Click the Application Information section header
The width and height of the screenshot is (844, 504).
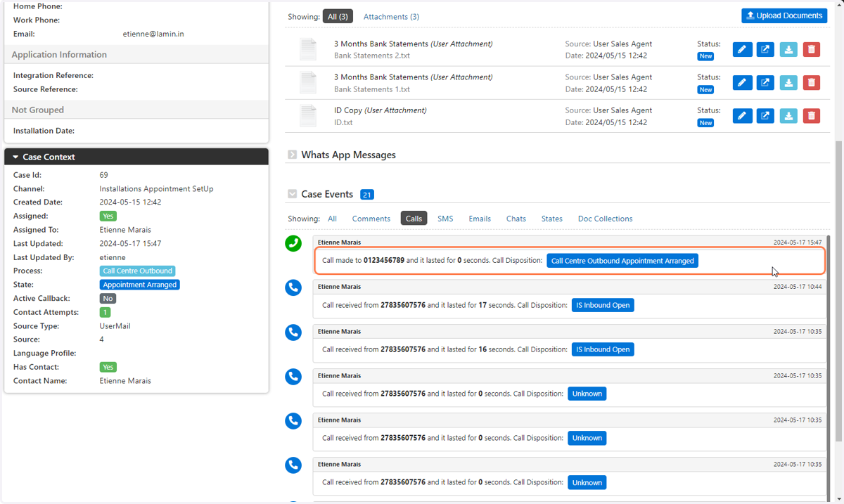point(136,55)
